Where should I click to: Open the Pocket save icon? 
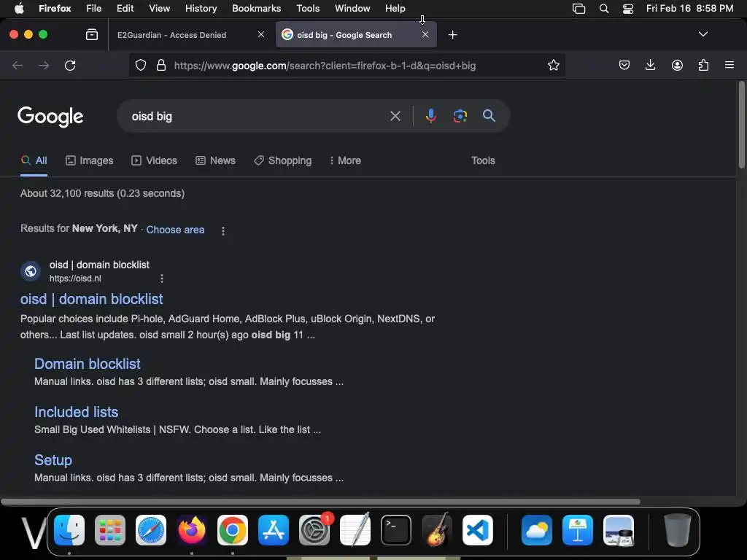pos(624,65)
